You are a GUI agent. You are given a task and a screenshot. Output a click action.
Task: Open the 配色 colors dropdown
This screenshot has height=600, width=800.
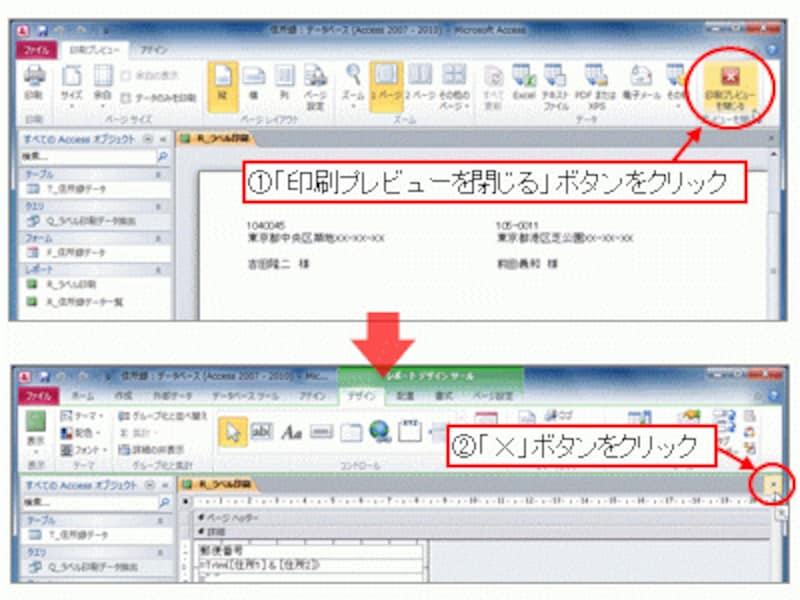point(81,433)
